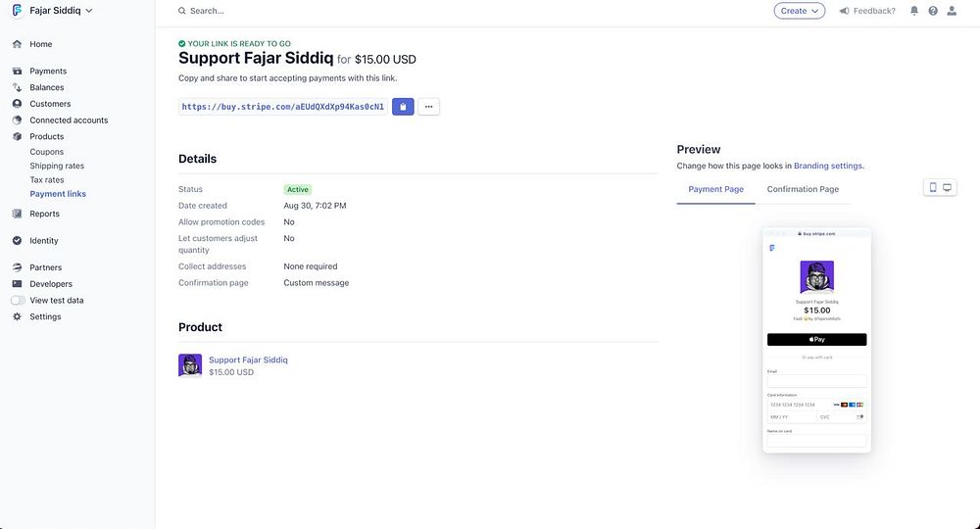Click the product thumbnail image
The image size is (980, 529).
pos(190,365)
